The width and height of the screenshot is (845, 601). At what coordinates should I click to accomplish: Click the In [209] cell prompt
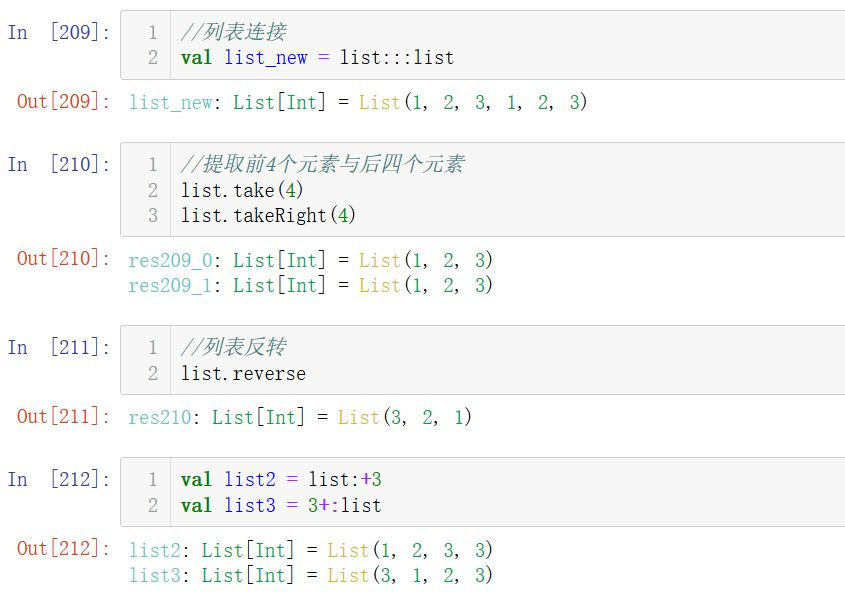pyautogui.click(x=59, y=32)
